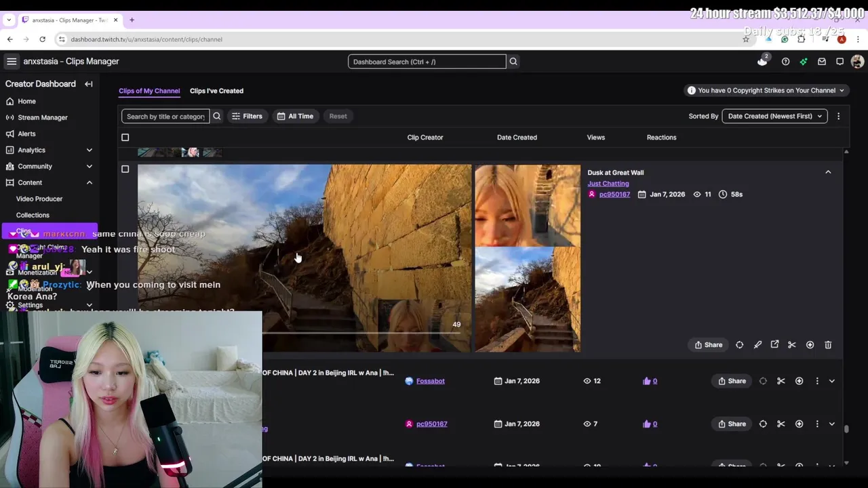Click dashed-circle icon on the 7-view clip row
868x488 pixels.
(x=763, y=424)
